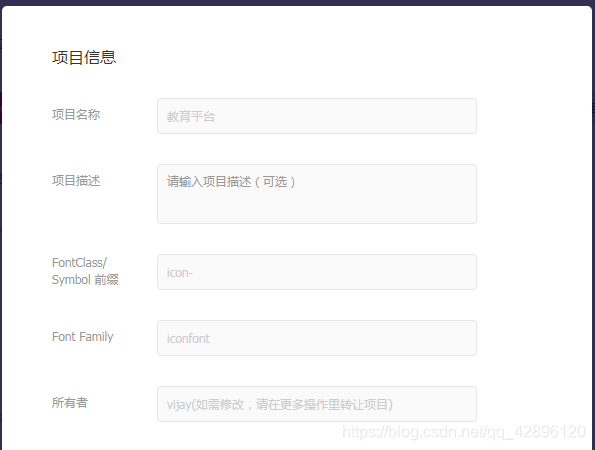595x450 pixels.
Task: Click the 所有者 field showing vijay
Action: [317, 404]
